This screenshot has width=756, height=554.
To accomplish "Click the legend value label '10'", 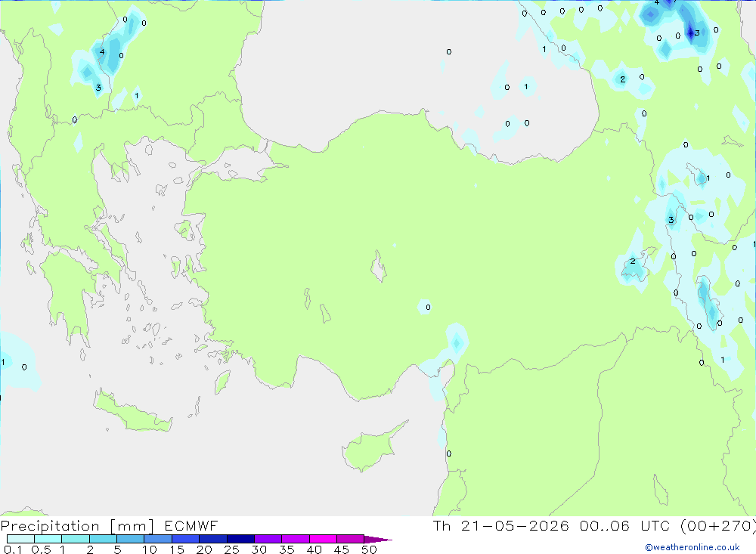I will [150, 549].
